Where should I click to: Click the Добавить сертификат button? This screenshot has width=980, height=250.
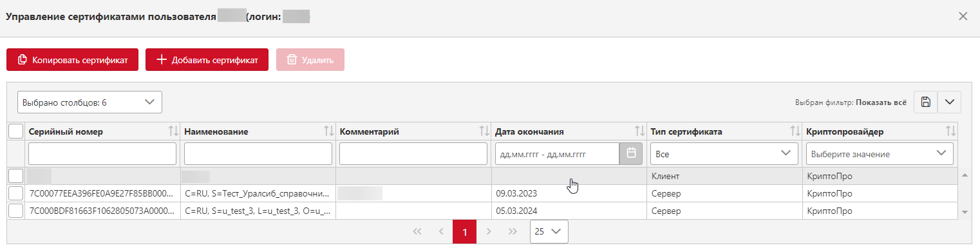pos(207,60)
